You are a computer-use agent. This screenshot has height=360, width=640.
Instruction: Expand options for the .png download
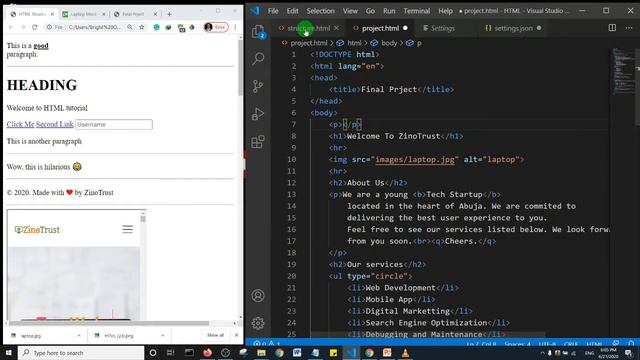(x=162, y=336)
